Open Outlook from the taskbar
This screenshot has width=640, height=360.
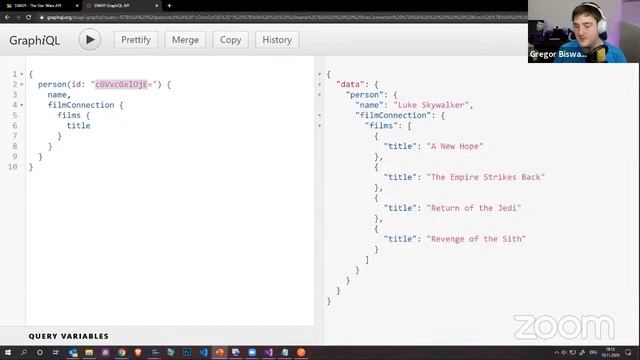point(73,352)
